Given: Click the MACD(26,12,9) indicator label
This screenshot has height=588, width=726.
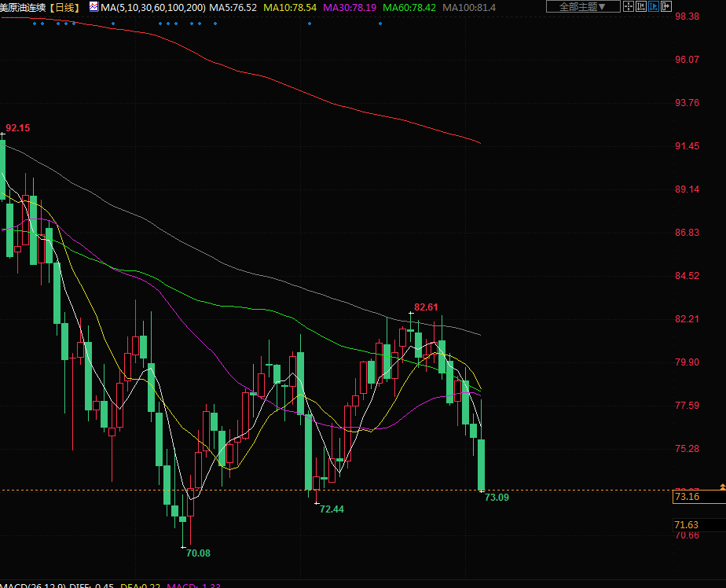Looking at the screenshot, I should pos(35,585).
